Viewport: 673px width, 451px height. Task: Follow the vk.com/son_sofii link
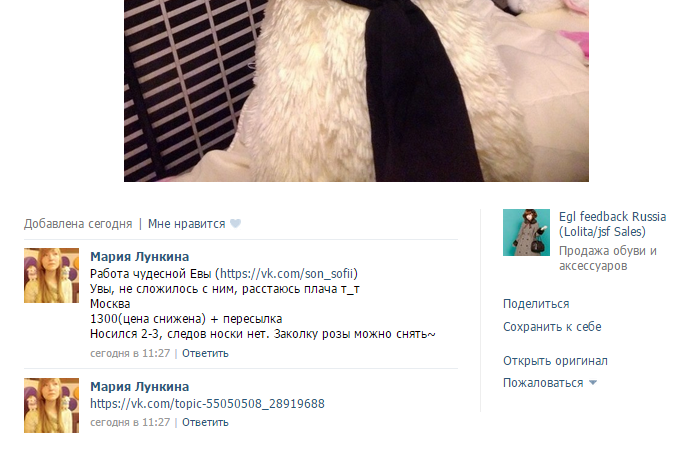[x=287, y=274]
